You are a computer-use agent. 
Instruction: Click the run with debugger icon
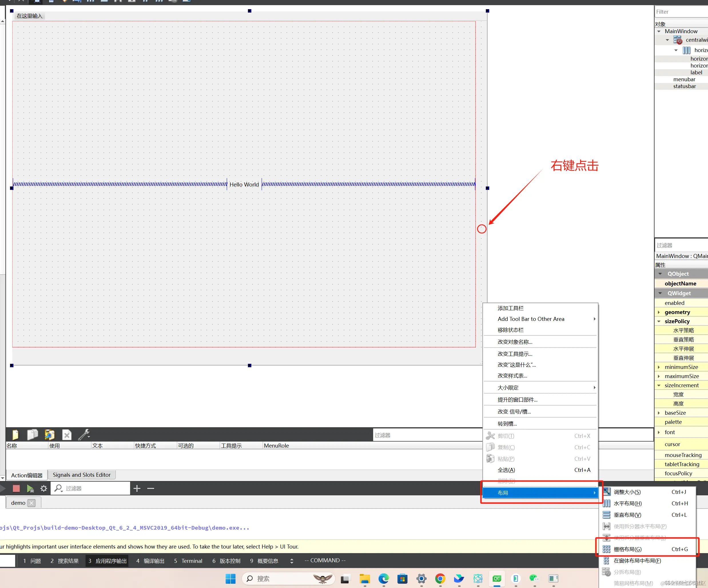tap(30, 488)
